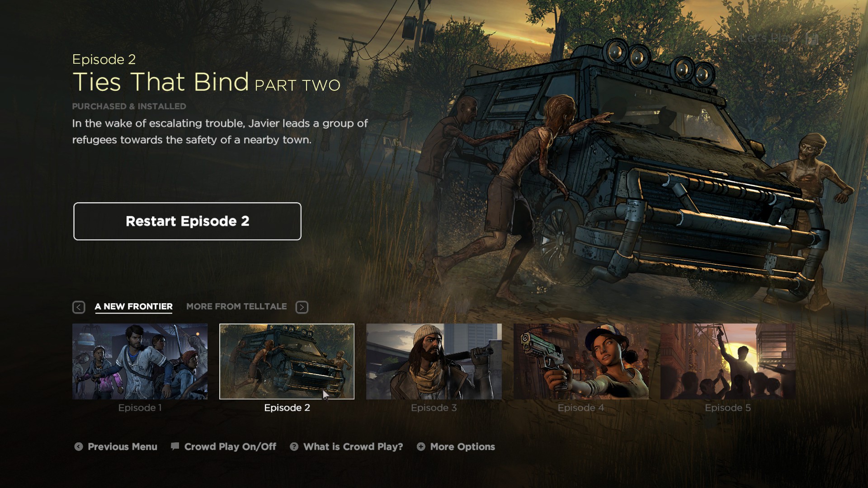868x488 pixels.
Task: Click the right arrow after More From Telltale
Action: (302, 307)
